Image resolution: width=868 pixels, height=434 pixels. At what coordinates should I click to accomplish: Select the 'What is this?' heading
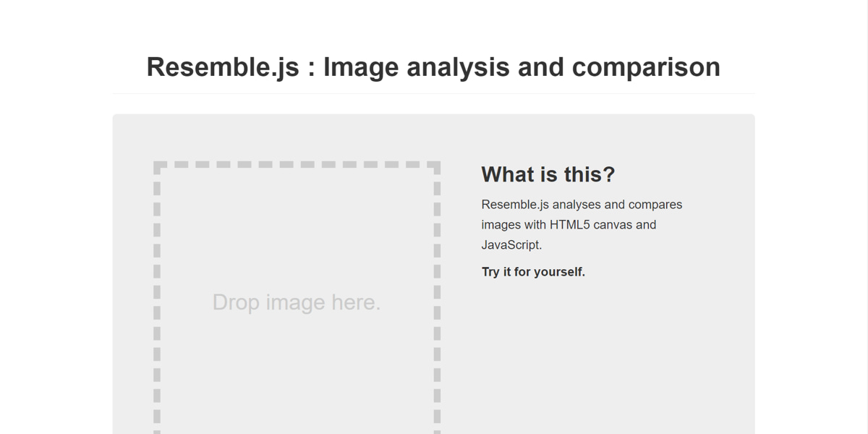click(548, 174)
